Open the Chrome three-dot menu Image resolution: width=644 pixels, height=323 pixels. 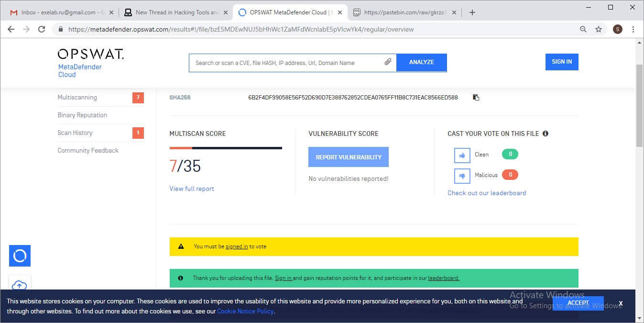[x=633, y=29]
